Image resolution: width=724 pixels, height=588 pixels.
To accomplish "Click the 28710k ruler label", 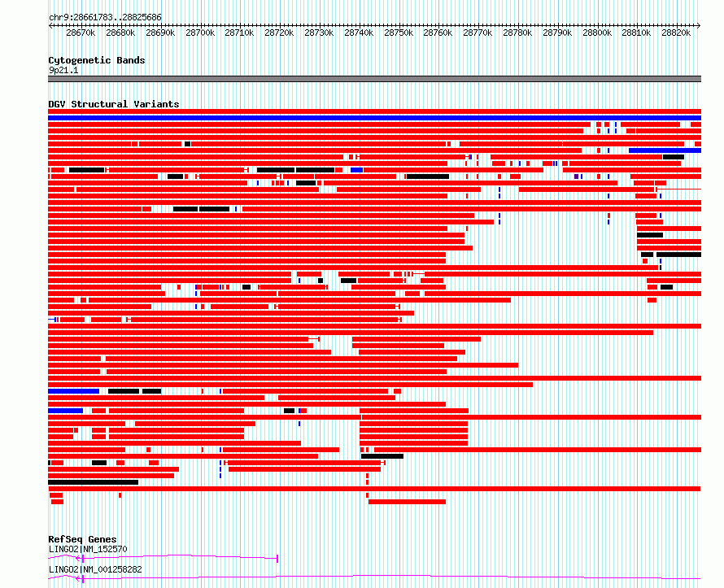I will [x=239, y=33].
